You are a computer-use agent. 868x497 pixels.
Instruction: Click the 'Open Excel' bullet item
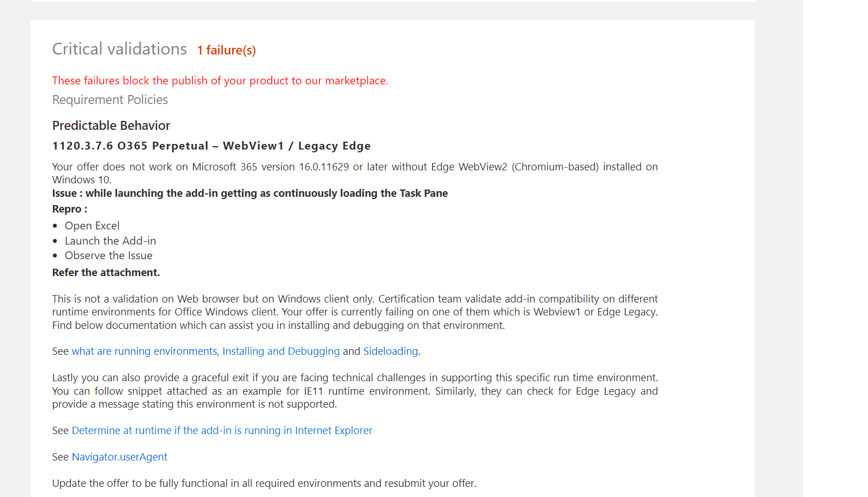(92, 226)
